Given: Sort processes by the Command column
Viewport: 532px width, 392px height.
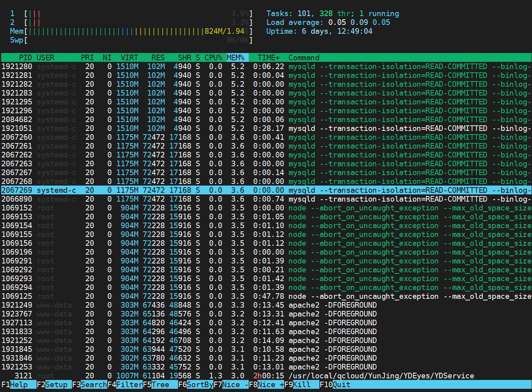Looking at the screenshot, I should click(x=304, y=57).
